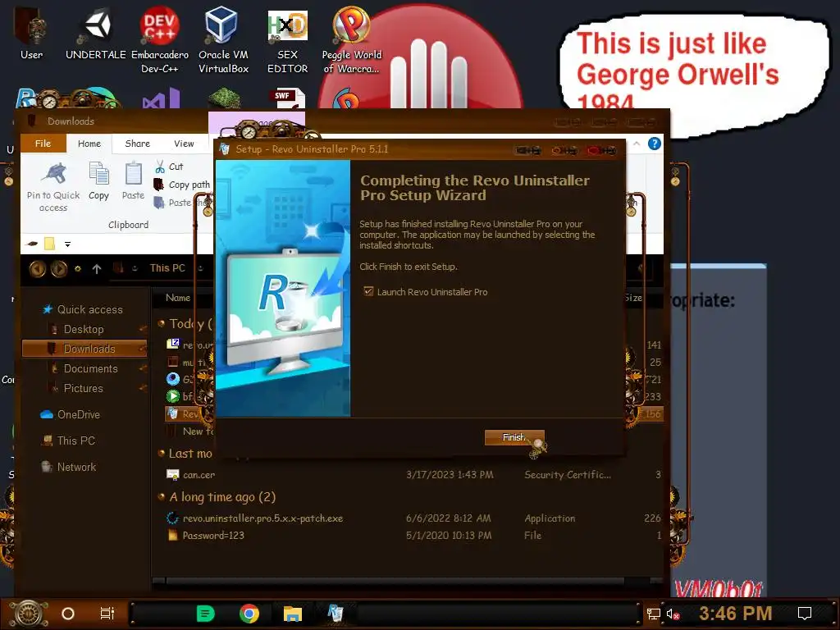Select the Password=123 file

(x=213, y=535)
